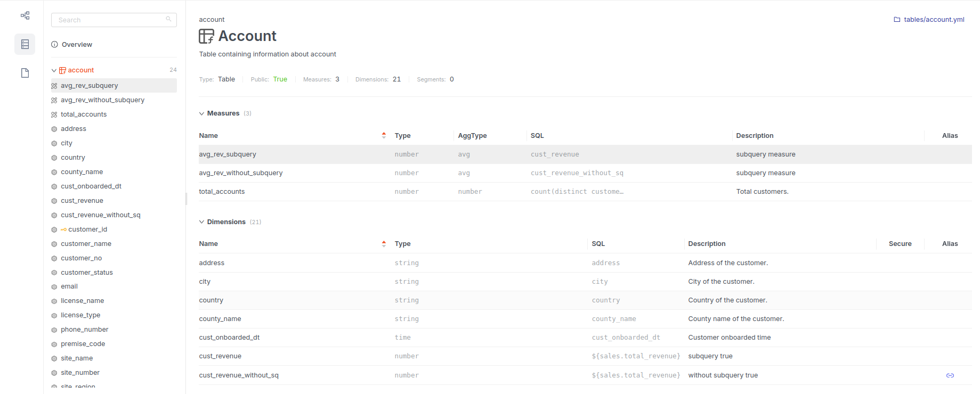The width and height of the screenshot is (980, 394).
Task: Sort dimensions by Name column
Action: pos(384,244)
